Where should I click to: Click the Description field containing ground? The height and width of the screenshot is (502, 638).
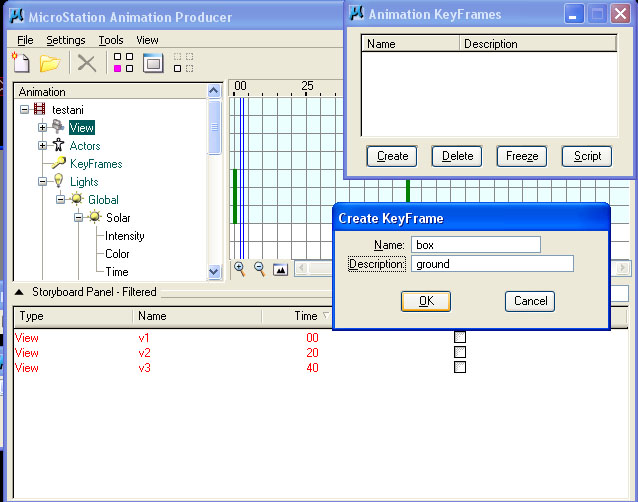[492, 264]
